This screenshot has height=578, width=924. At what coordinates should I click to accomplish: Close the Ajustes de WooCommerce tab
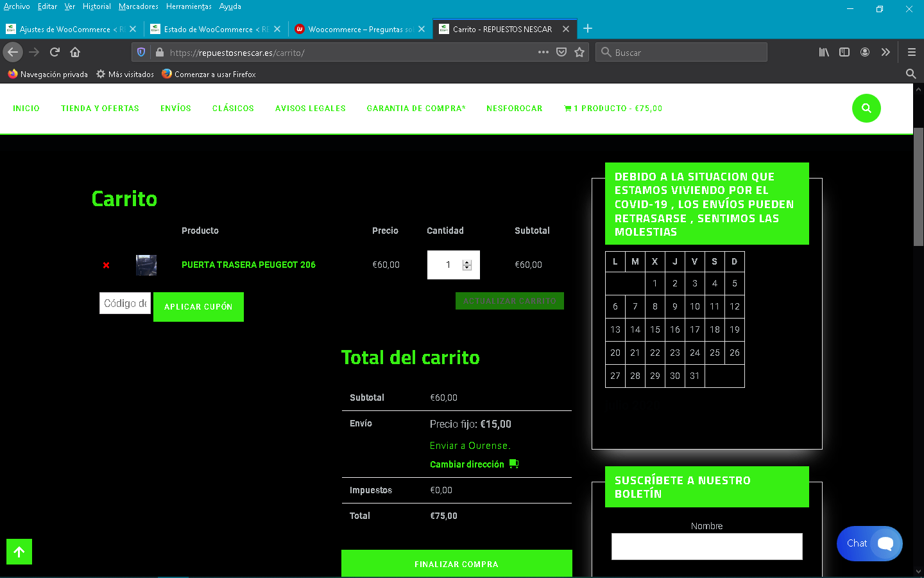133,29
